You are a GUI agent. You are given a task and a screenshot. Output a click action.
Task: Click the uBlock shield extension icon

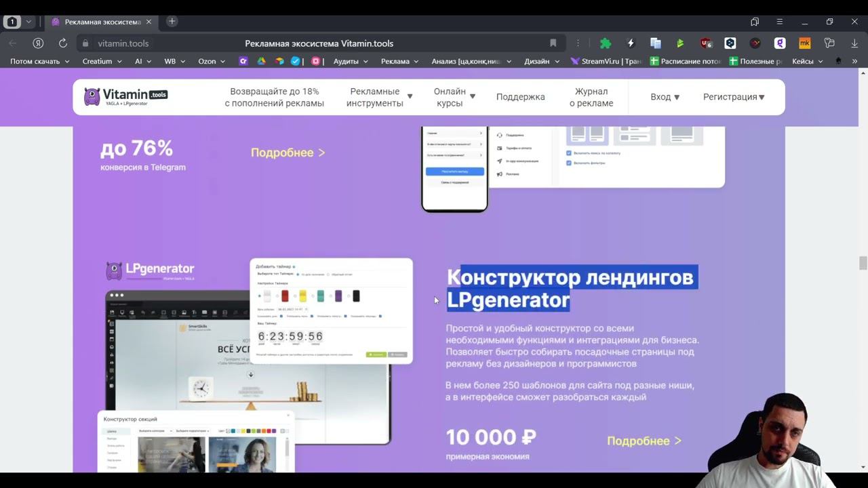pyautogui.click(x=706, y=43)
